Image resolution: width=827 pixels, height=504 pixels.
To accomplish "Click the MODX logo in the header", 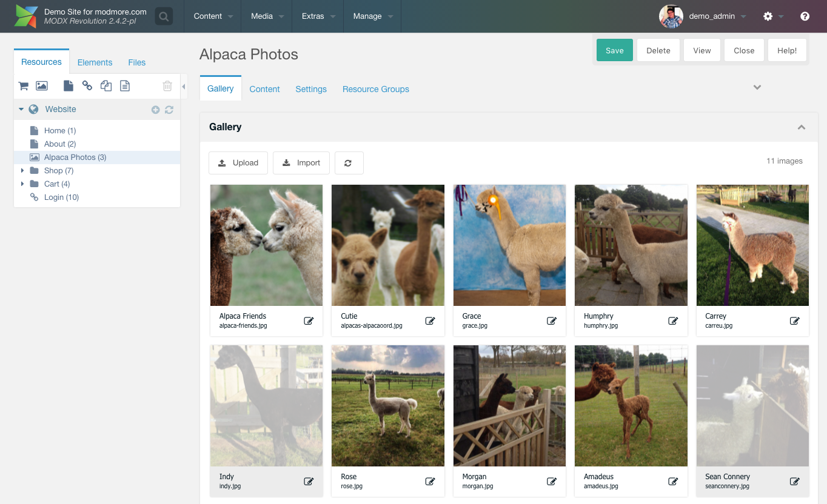I will click(26, 16).
